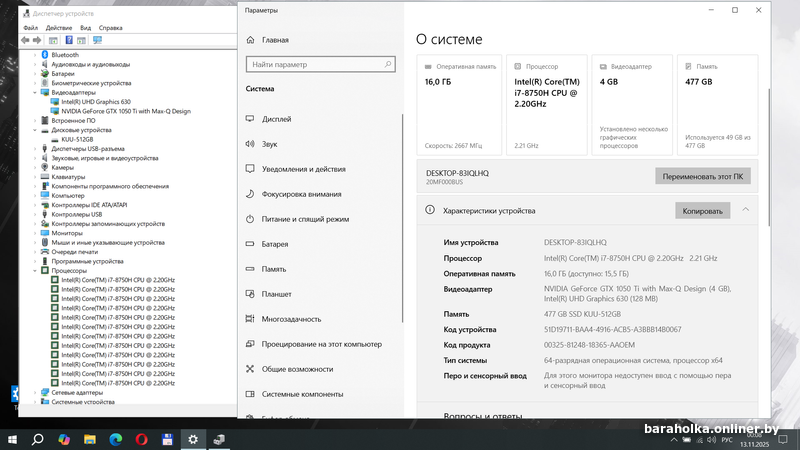Click the Home icon in Settings
The height and width of the screenshot is (450, 800).
(x=250, y=40)
